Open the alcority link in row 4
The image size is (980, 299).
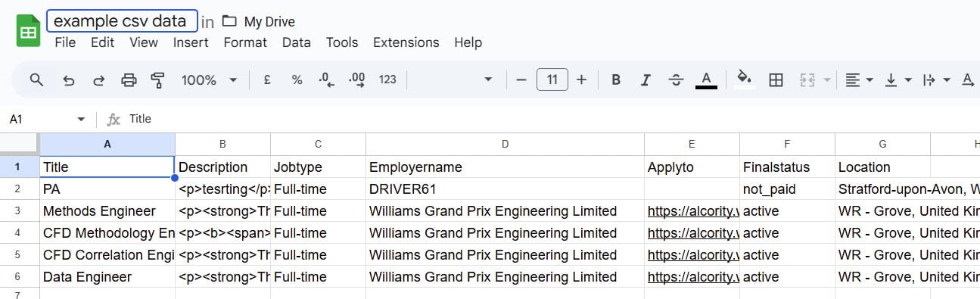pyautogui.click(x=692, y=233)
